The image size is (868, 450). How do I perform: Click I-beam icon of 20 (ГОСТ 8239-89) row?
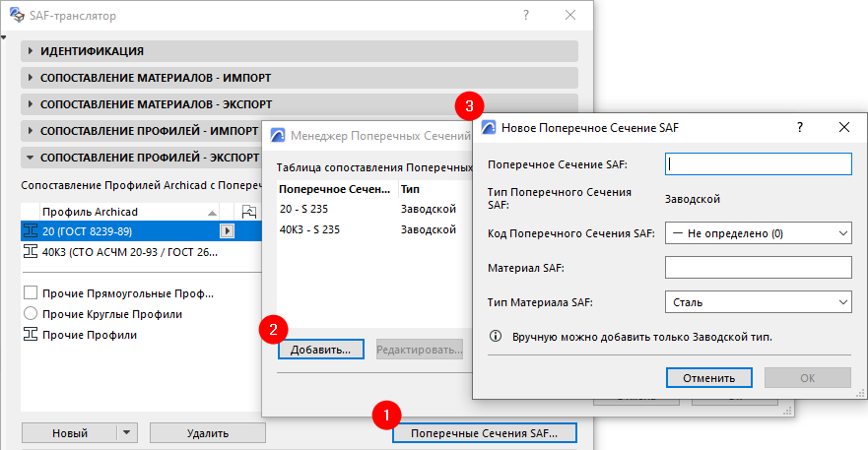[x=31, y=230]
